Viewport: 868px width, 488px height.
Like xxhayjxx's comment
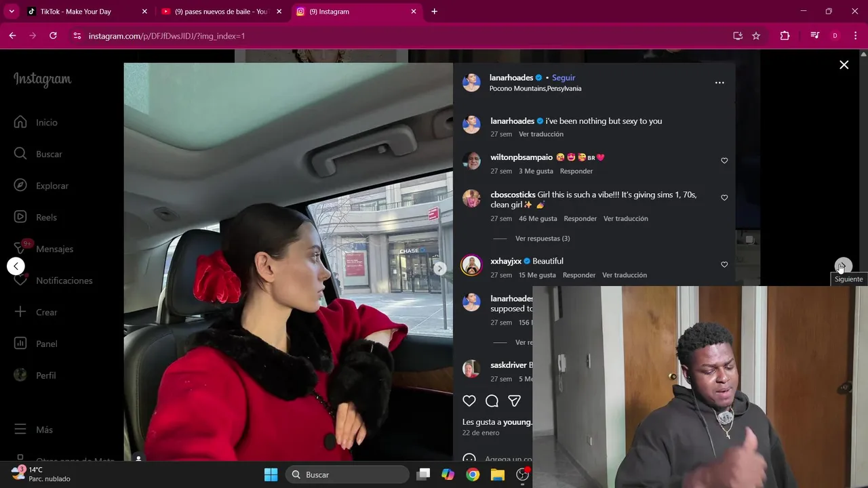[x=724, y=264]
